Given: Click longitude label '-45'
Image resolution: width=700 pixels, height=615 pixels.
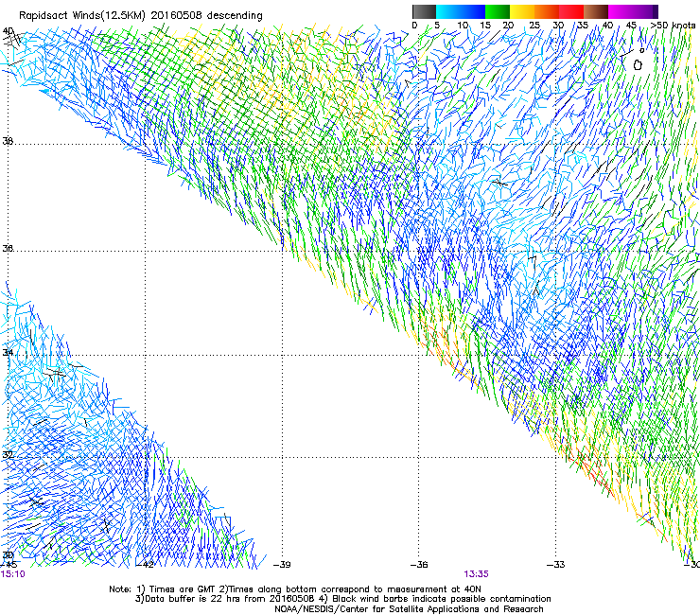Looking at the screenshot, I should pyautogui.click(x=9, y=565).
